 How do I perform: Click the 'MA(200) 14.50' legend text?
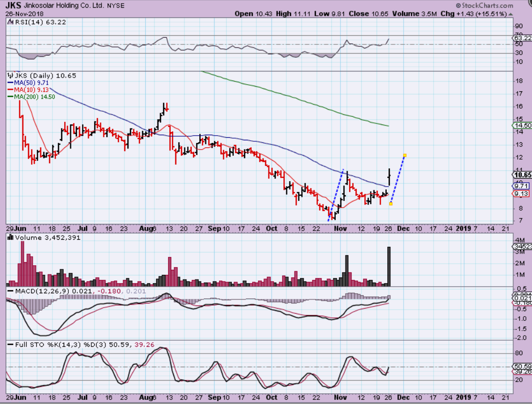point(35,97)
